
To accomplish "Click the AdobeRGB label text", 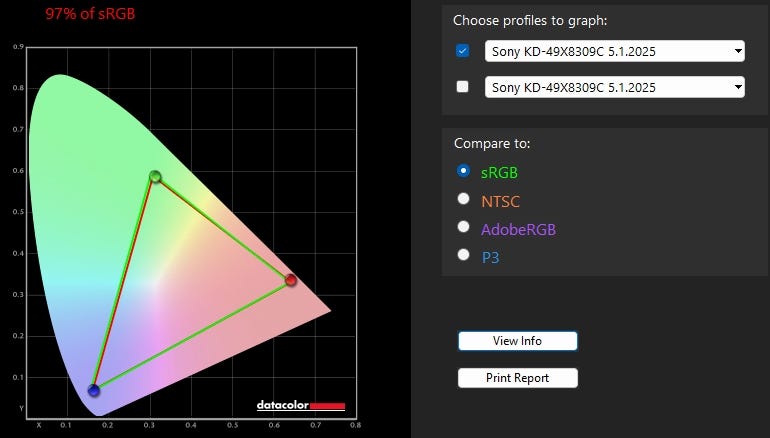I will [x=519, y=229].
